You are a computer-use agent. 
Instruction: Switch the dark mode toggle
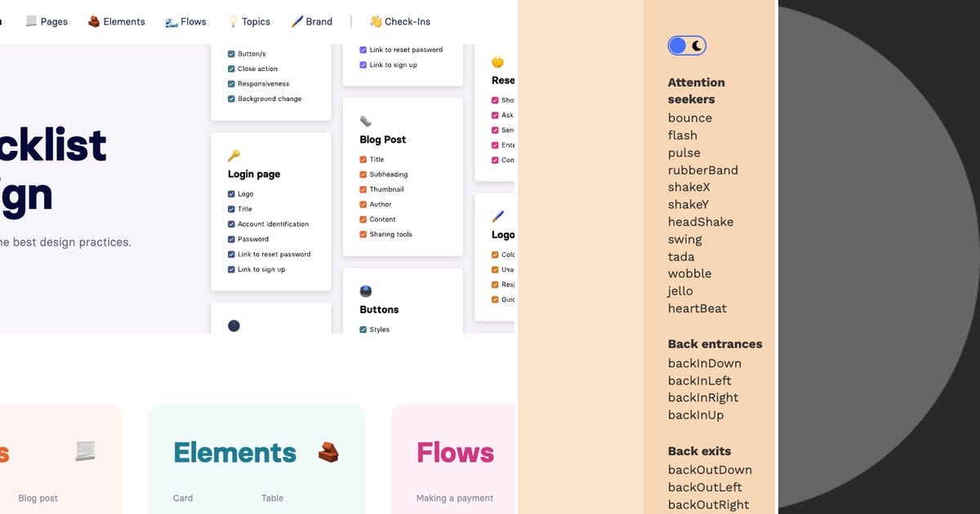[x=687, y=45]
